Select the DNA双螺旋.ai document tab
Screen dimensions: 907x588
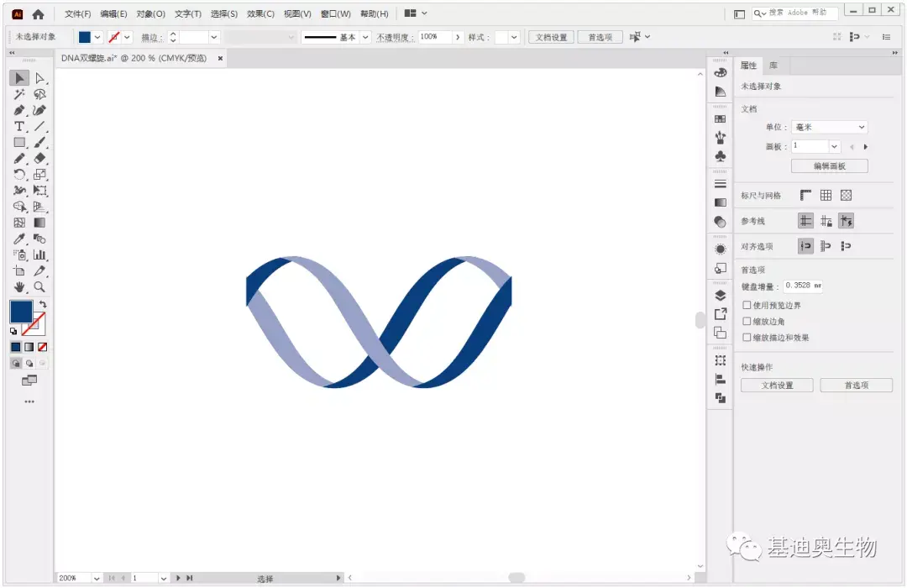[x=134, y=59]
